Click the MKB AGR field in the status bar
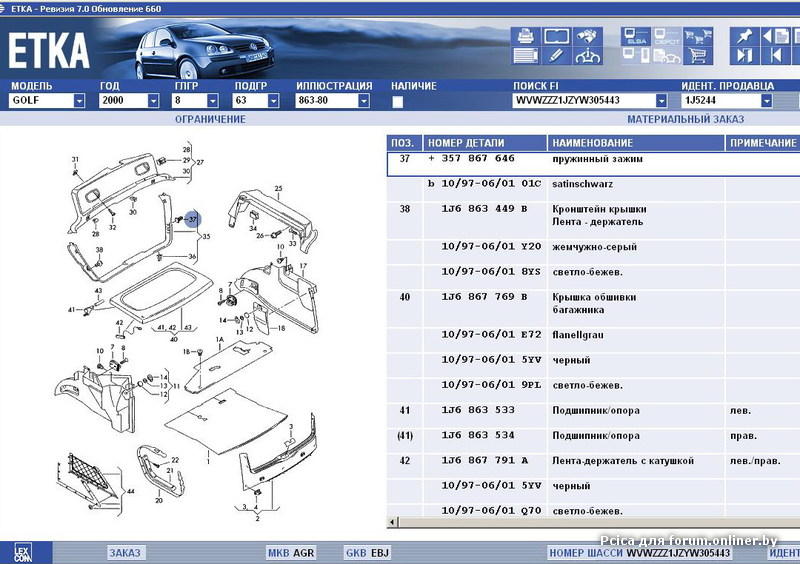 pyautogui.click(x=291, y=553)
